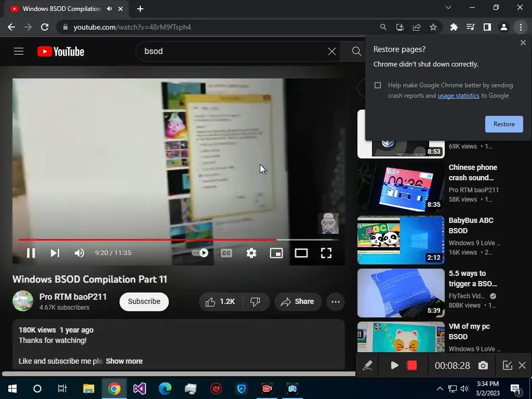The height and width of the screenshot is (399, 532).
Task: Launch Visual Studio from the taskbar
Action: [x=139, y=389]
